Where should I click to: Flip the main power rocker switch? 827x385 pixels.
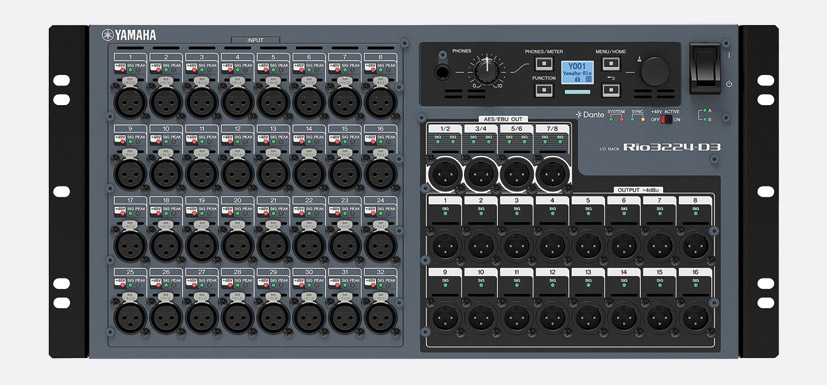tap(705, 69)
